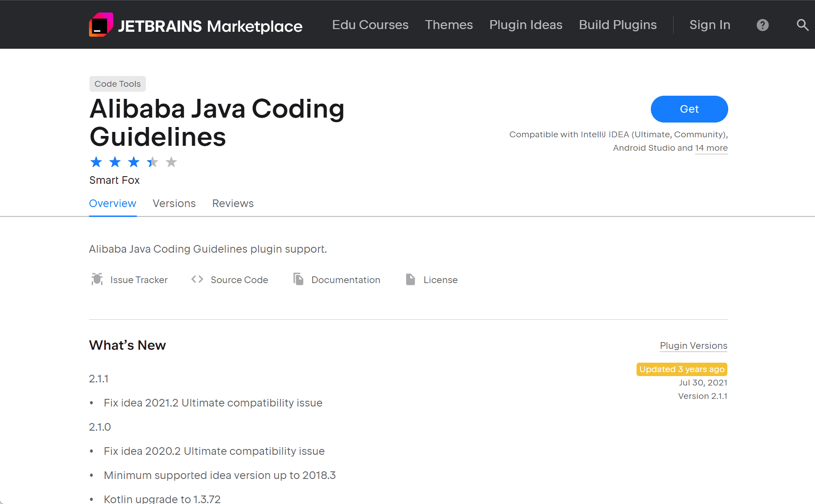Open the Plugin Ideas page
The width and height of the screenshot is (815, 504).
[526, 25]
